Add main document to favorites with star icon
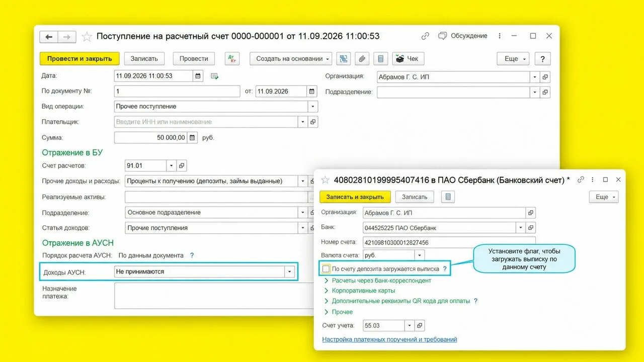Screen dimensions: 644x362 pyautogui.click(x=87, y=36)
